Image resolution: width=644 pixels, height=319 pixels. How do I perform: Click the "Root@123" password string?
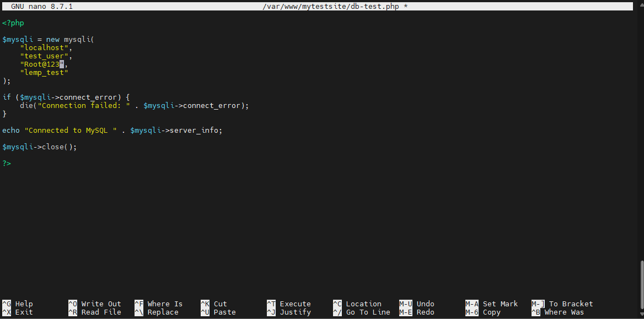(x=42, y=64)
